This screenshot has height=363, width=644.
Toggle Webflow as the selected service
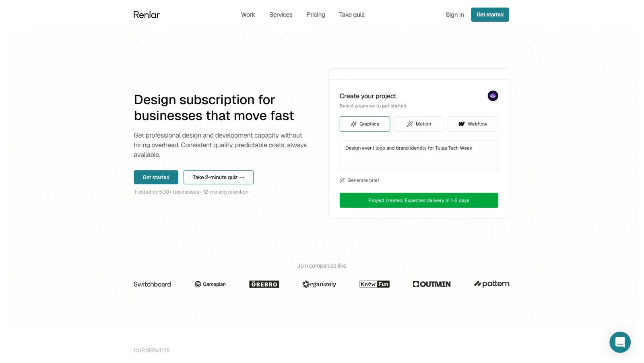click(x=473, y=124)
